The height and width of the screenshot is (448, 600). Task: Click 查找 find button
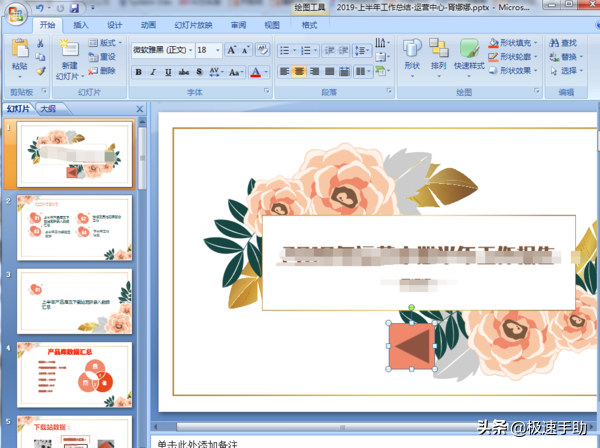(563, 42)
